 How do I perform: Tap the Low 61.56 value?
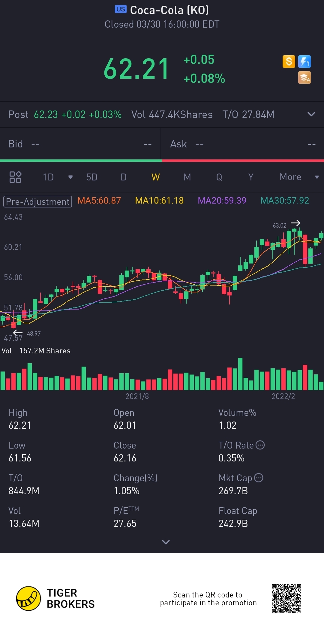(20, 458)
